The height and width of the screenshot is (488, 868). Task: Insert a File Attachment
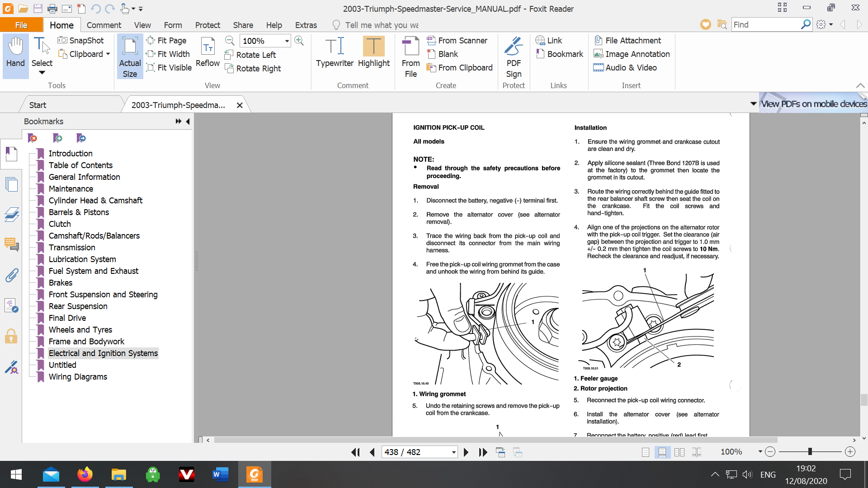click(x=627, y=40)
